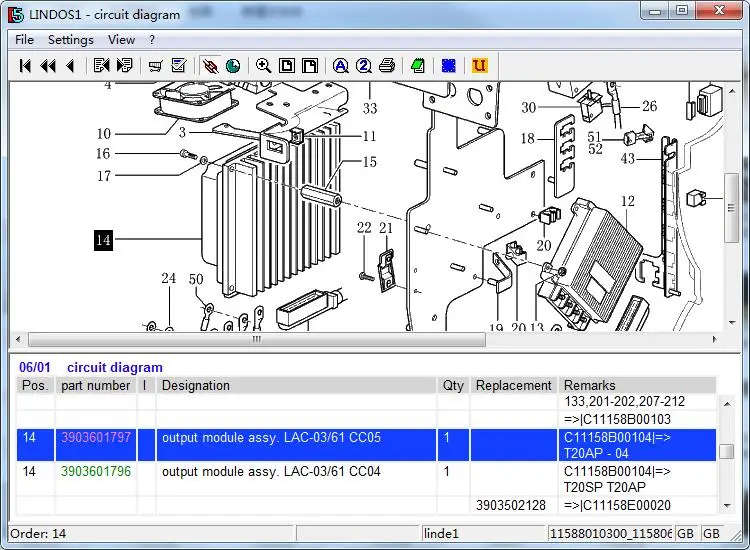Click the Pos. column header

[35, 385]
